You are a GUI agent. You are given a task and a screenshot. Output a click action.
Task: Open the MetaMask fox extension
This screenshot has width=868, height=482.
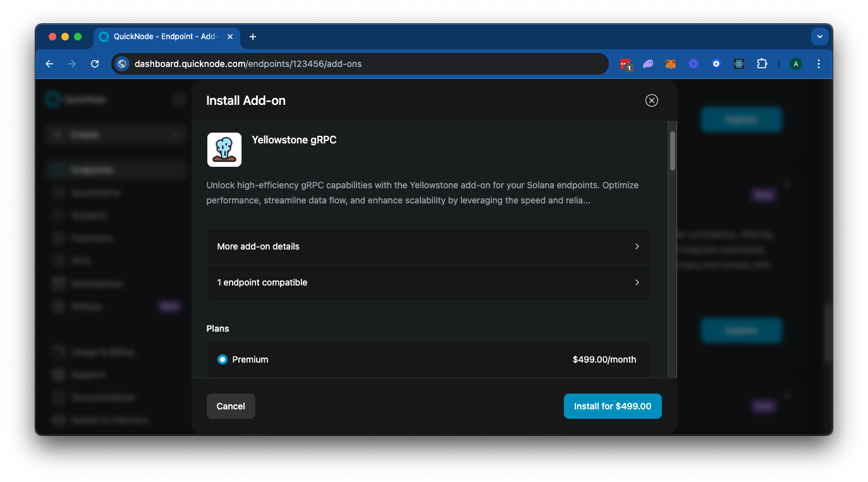coord(671,64)
